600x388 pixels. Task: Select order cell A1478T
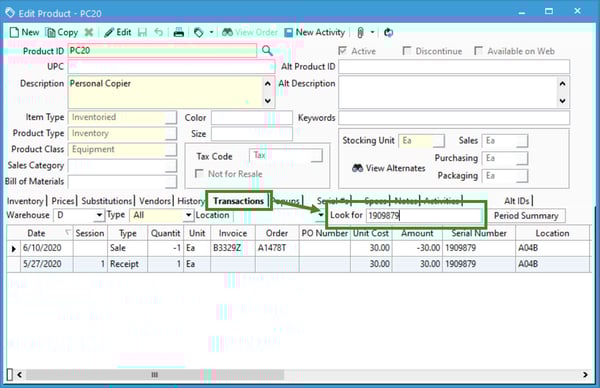coord(277,248)
